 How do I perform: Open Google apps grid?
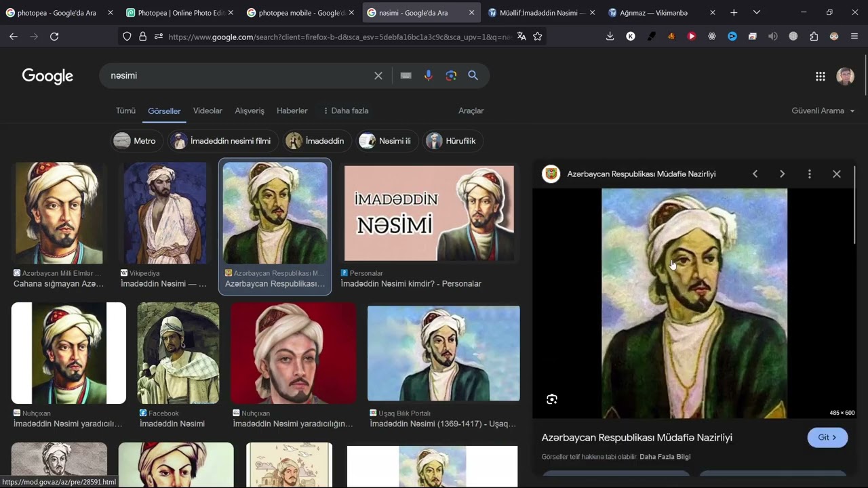point(820,77)
